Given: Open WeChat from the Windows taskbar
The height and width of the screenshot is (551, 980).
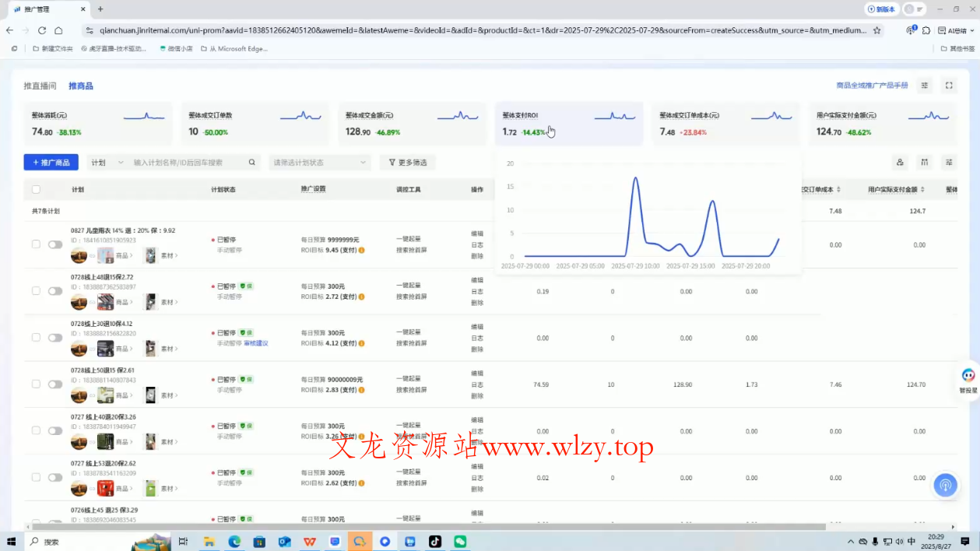Looking at the screenshot, I should (460, 542).
